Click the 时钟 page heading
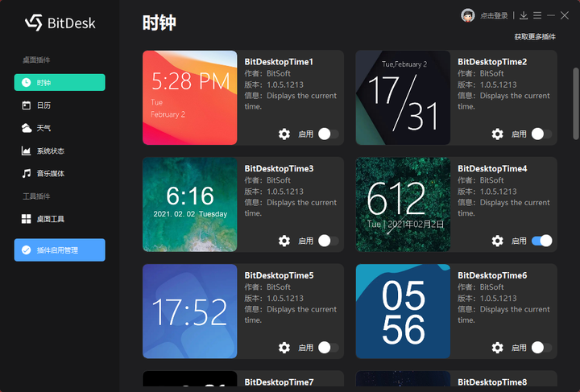Viewport: 580px width, 392px height. [x=159, y=23]
